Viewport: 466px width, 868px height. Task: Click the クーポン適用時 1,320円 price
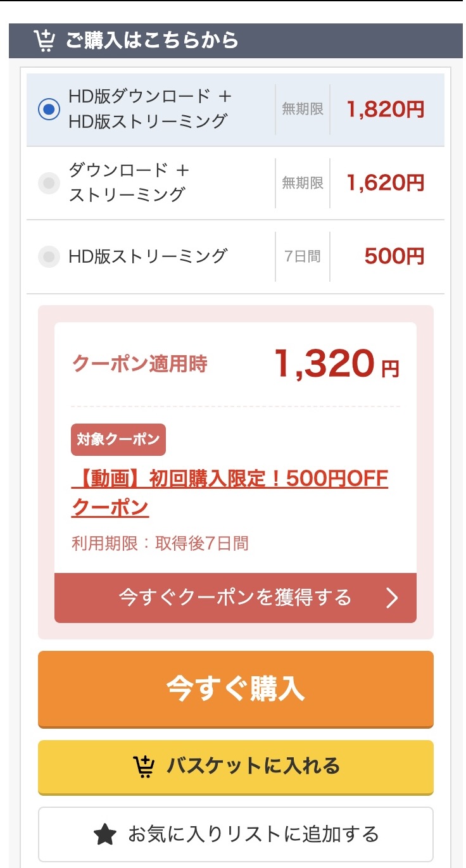[336, 364]
